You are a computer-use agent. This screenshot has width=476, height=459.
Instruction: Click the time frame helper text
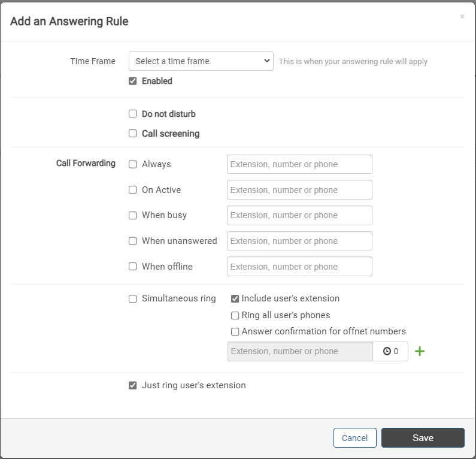[x=353, y=61]
